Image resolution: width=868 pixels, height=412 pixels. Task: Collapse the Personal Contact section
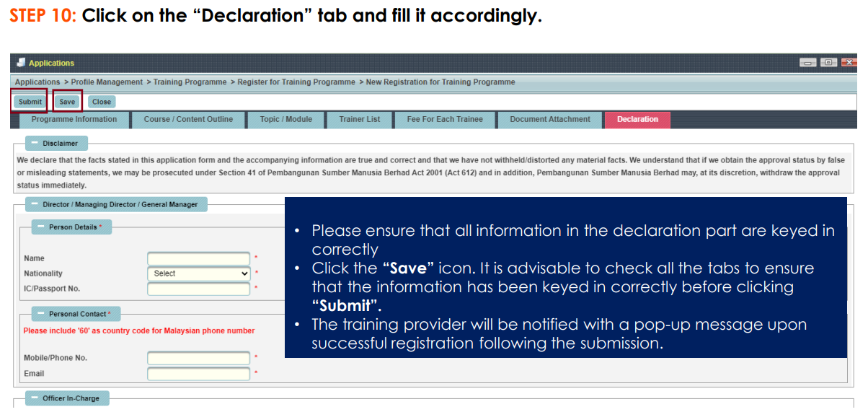41,315
